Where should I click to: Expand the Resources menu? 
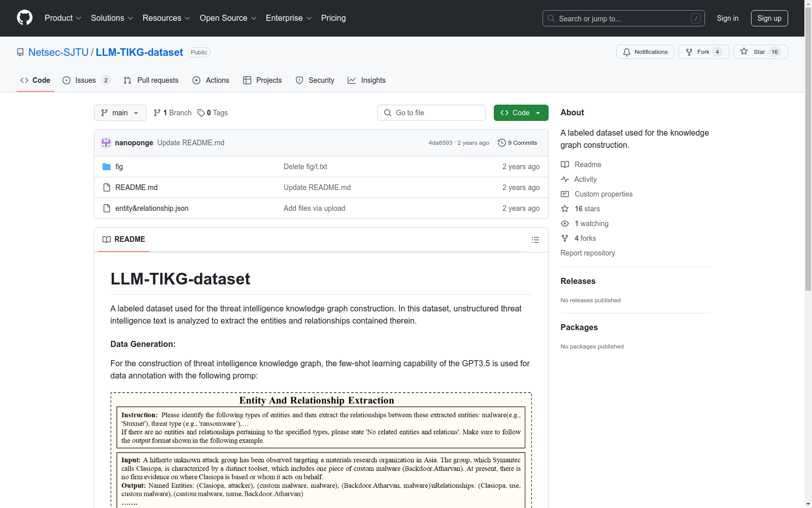[166, 18]
